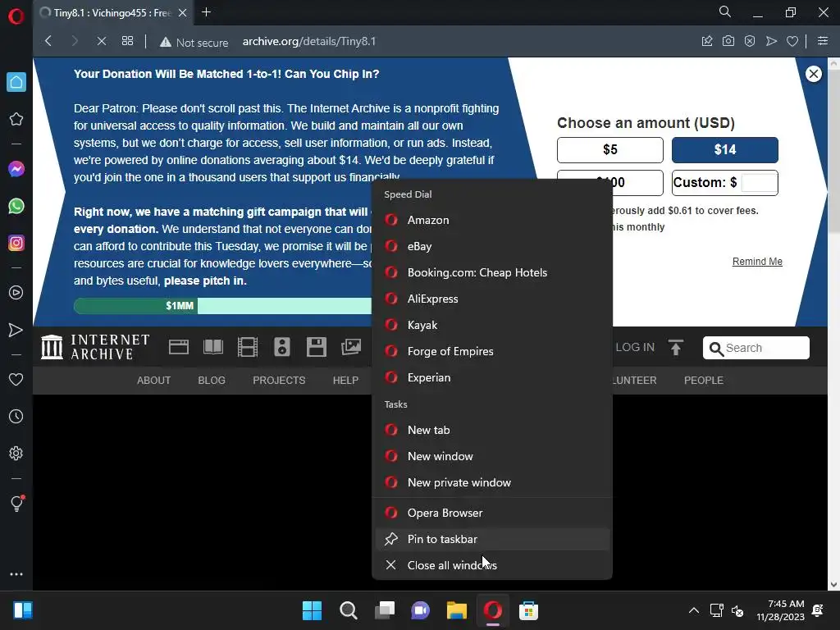The height and width of the screenshot is (630, 840).
Task: Open Internet Archive home logo
Action: pos(95,347)
